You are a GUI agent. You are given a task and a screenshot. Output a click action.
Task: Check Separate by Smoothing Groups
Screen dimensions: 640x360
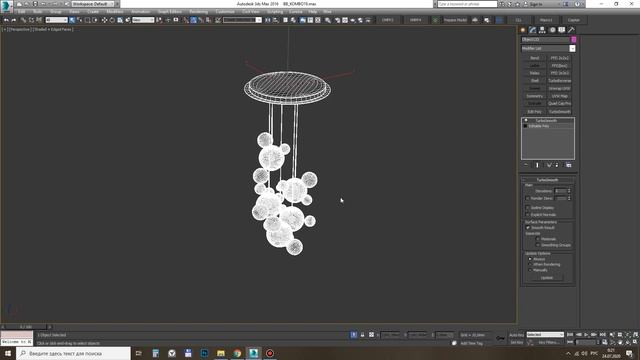pyautogui.click(x=538, y=245)
